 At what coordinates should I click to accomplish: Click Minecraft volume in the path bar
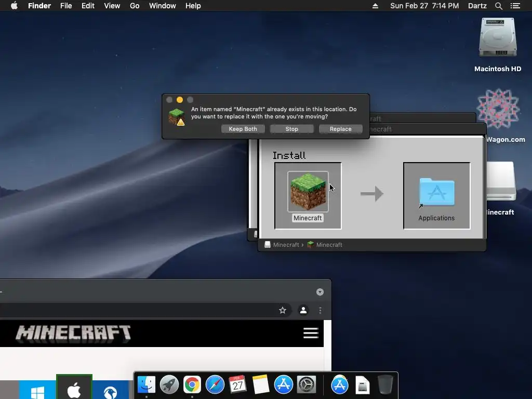[x=282, y=245]
